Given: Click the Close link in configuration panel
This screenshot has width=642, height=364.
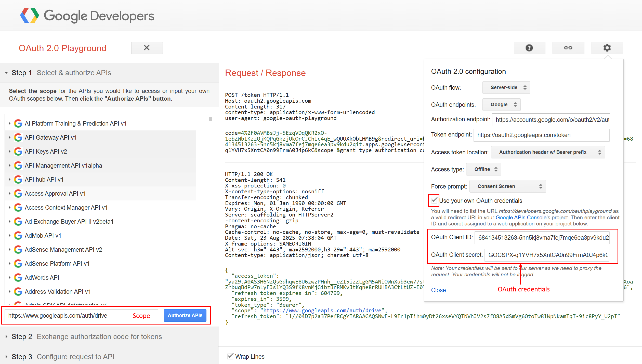Looking at the screenshot, I should (438, 290).
